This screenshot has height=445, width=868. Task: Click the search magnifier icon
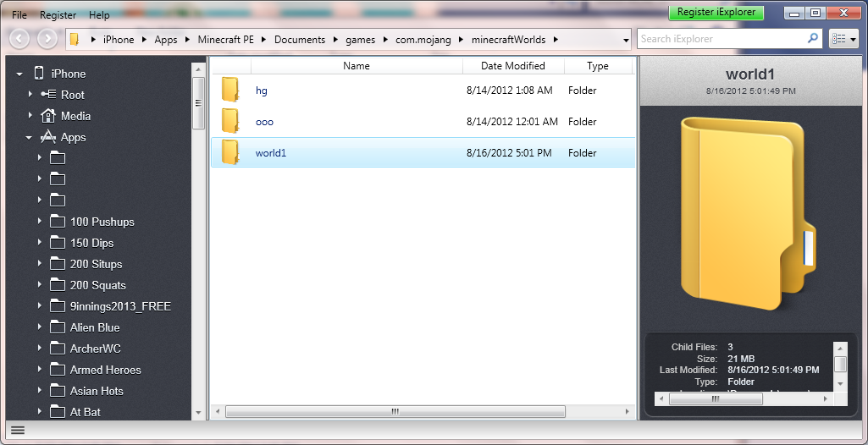[812, 39]
